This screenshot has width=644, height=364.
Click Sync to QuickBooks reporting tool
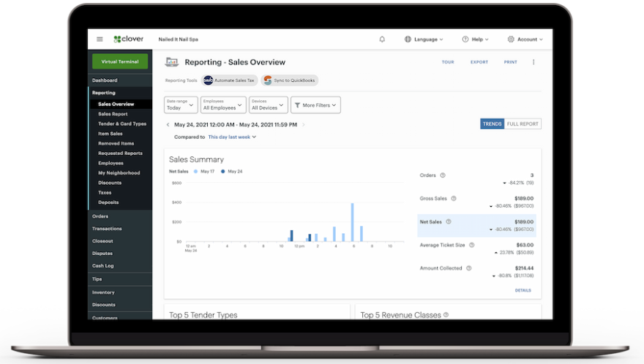point(290,80)
